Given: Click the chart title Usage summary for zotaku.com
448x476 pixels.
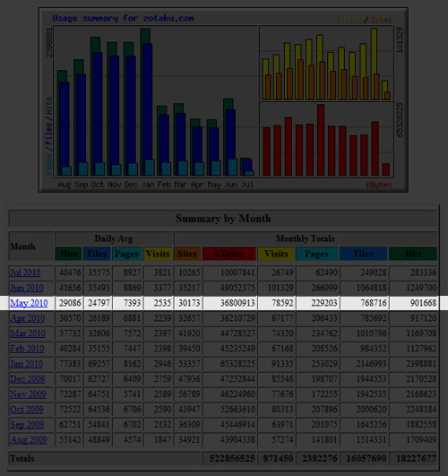Looking at the screenshot, I should pyautogui.click(x=123, y=18).
